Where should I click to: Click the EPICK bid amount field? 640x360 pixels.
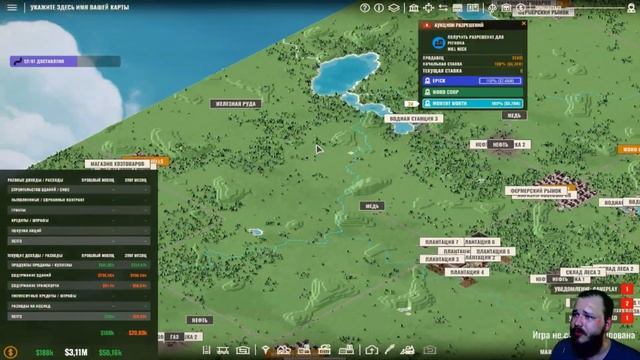(x=500, y=81)
